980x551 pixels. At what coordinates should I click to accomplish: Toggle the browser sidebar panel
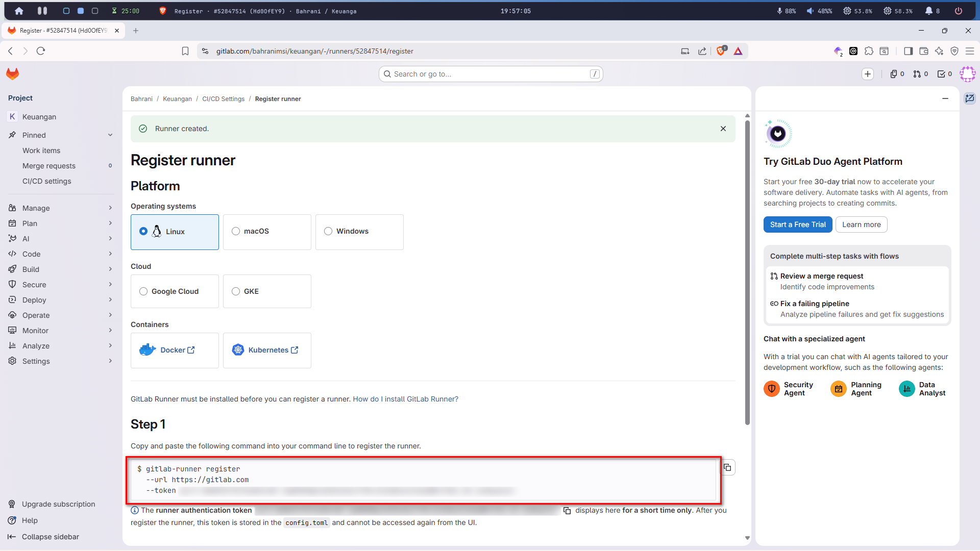click(x=908, y=51)
